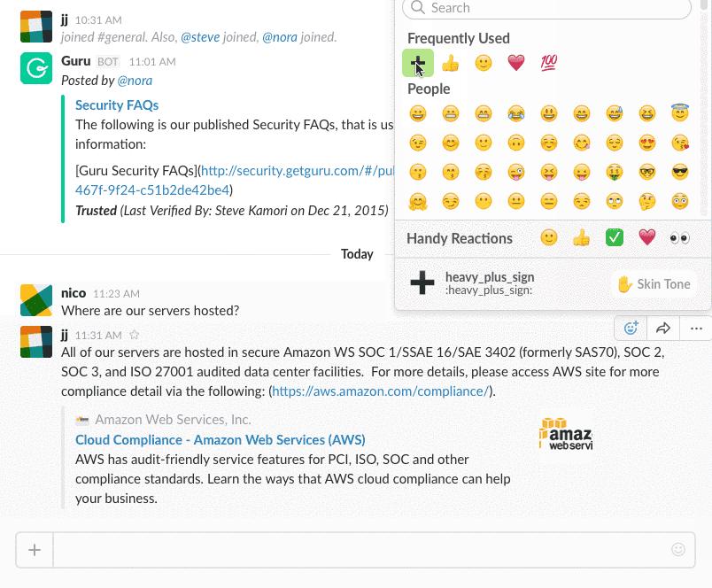
Task: Select the 100 emoji in Frequently Used
Action: [548, 63]
